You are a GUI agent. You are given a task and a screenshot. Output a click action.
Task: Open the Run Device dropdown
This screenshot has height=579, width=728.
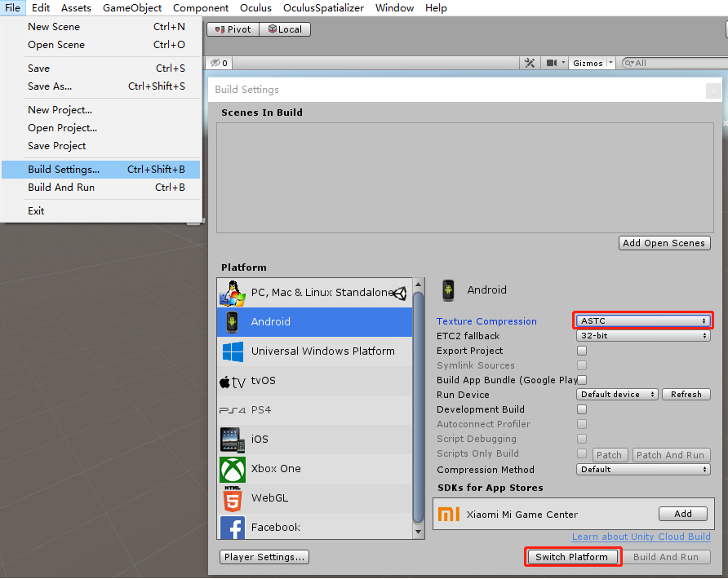(617, 395)
